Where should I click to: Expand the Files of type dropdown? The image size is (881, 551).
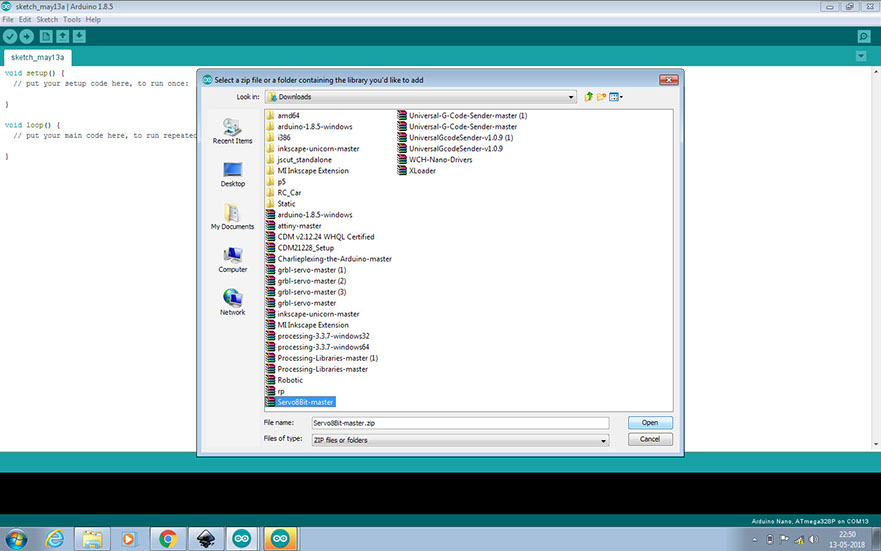point(603,440)
